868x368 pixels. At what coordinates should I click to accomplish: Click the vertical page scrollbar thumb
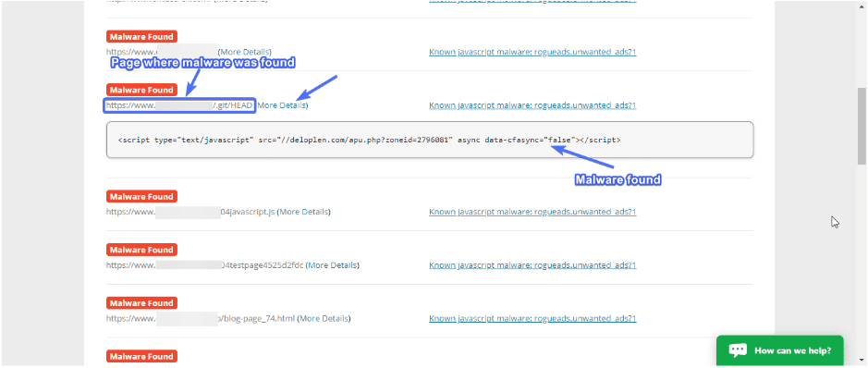862,126
